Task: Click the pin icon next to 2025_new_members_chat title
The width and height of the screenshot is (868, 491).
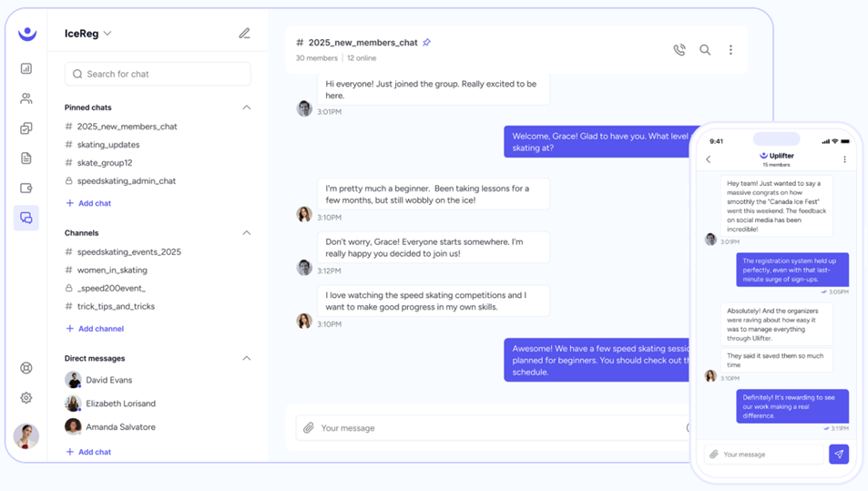Action: 426,43
